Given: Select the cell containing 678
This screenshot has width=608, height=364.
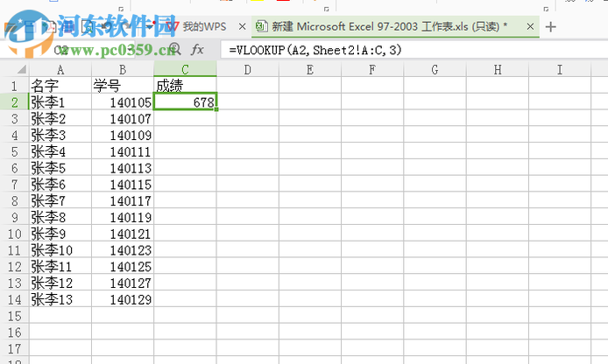Looking at the screenshot, I should click(x=186, y=102).
